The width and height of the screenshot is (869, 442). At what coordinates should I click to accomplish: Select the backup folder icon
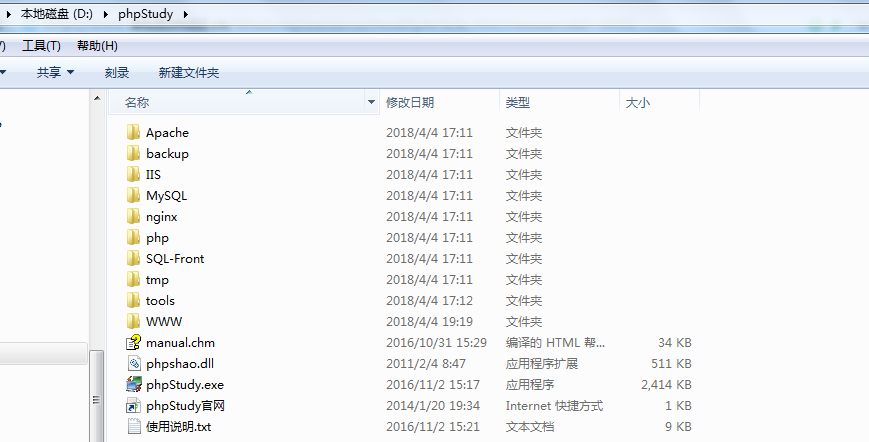click(x=133, y=153)
